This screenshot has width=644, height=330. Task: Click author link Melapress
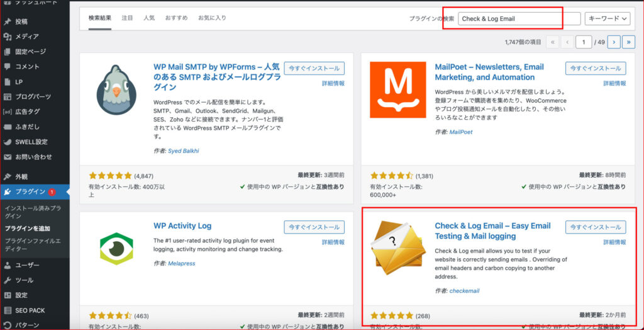point(182,263)
